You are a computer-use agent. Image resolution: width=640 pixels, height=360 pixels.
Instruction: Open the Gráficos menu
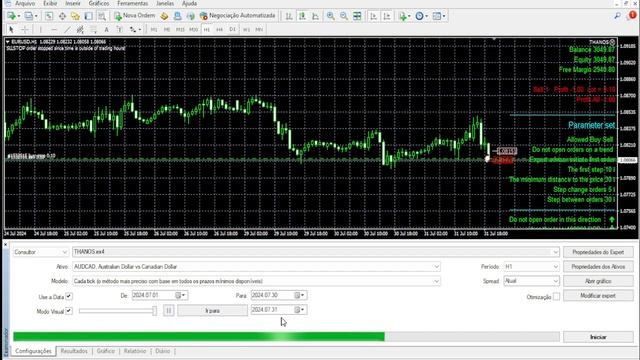[x=99, y=3]
